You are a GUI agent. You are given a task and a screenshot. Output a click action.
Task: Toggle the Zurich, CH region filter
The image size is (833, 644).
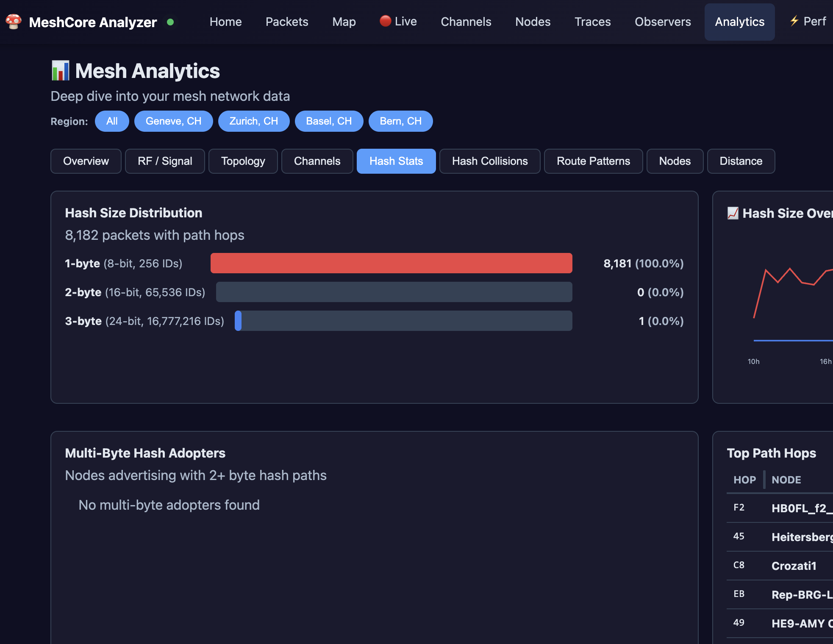click(253, 121)
